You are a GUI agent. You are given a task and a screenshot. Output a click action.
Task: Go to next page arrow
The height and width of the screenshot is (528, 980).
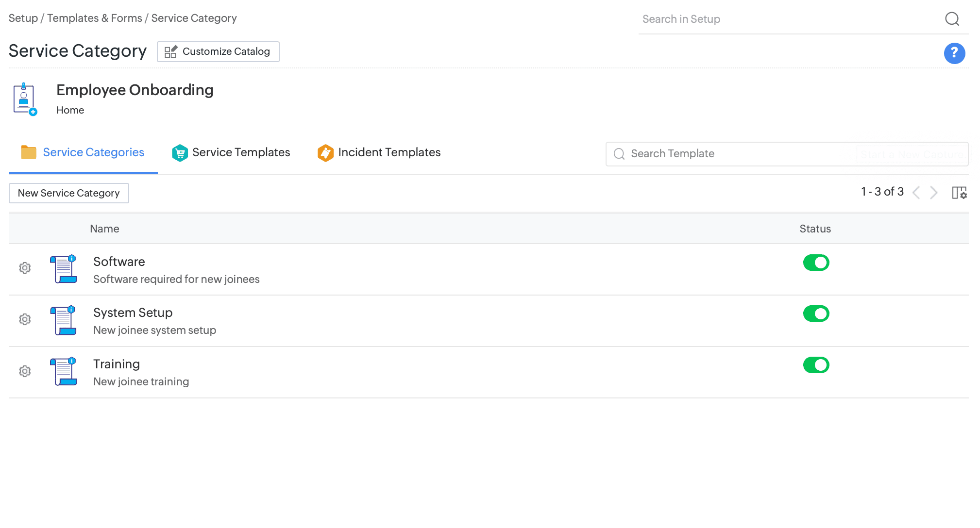[x=934, y=193]
